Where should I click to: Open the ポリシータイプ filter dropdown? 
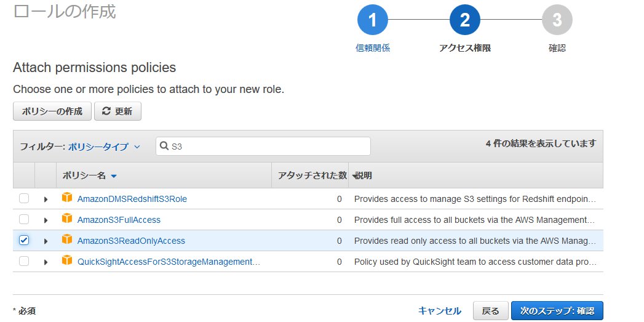104,147
